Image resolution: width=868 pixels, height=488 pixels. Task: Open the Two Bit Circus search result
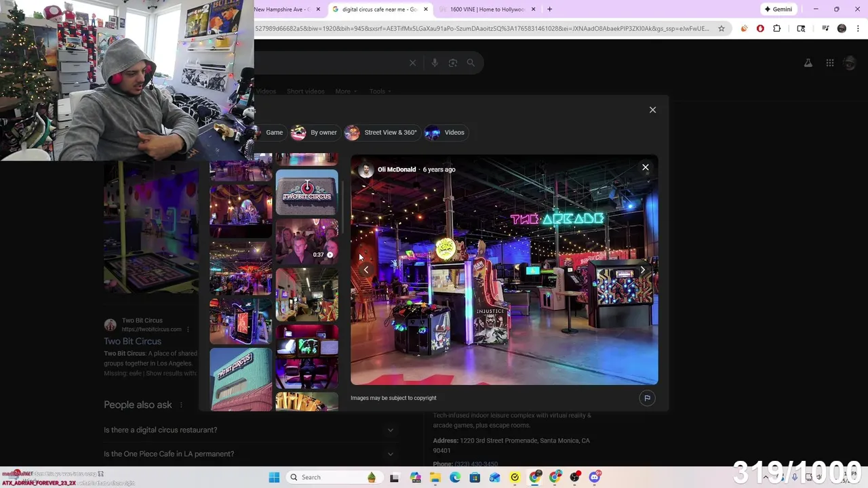click(x=132, y=342)
